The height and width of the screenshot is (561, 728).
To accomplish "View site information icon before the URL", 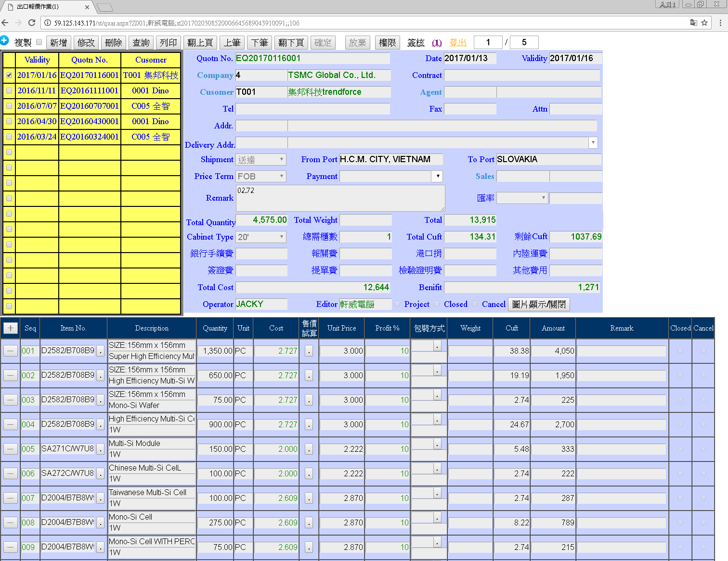I will click(48, 23).
